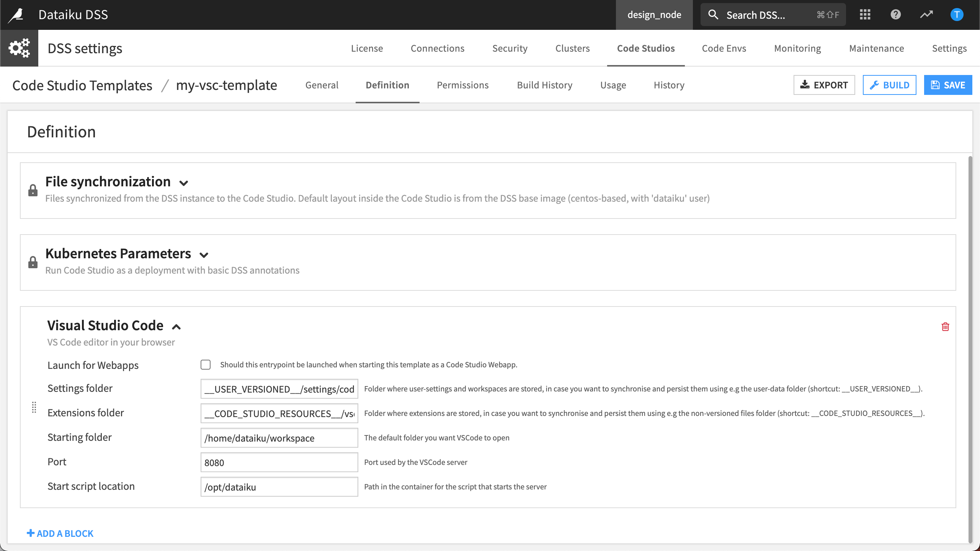Image resolution: width=980 pixels, height=551 pixels.
Task: Expand the File synchronization section
Action: point(184,183)
